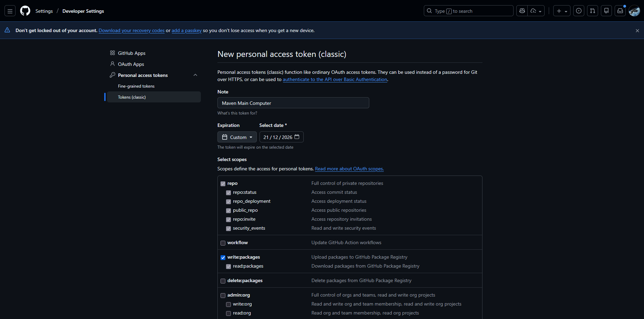Dismiss the recovery codes warning banner
The height and width of the screenshot is (319, 644).
[637, 31]
